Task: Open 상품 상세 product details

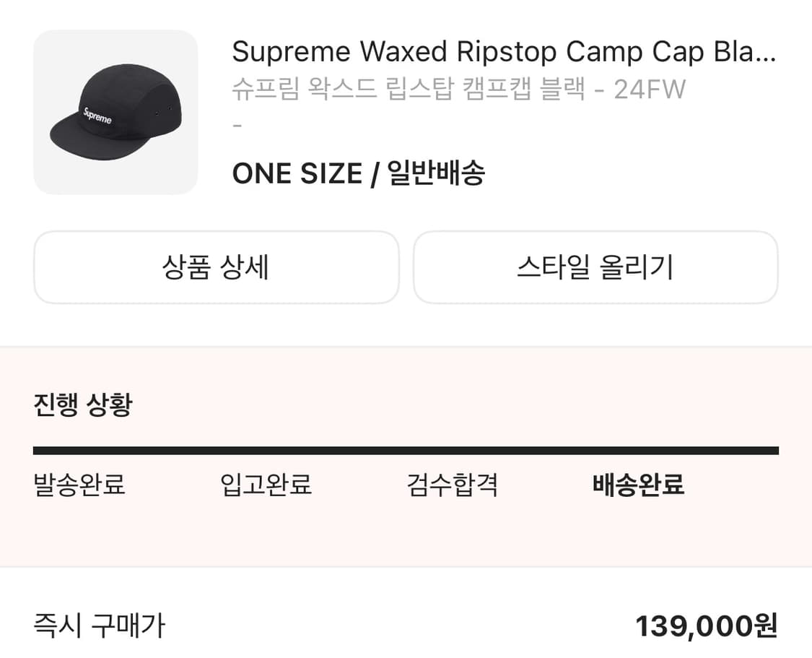Action: (216, 267)
